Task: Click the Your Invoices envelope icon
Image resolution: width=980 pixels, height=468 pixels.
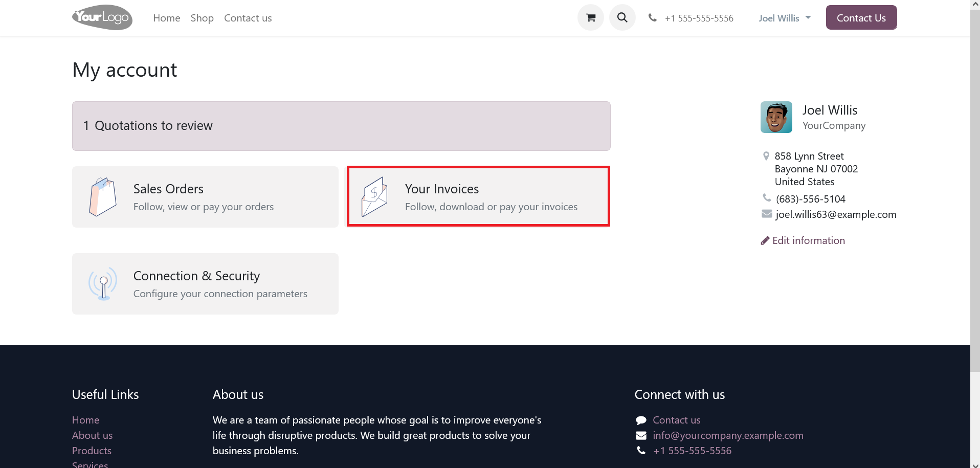Action: pos(374,196)
